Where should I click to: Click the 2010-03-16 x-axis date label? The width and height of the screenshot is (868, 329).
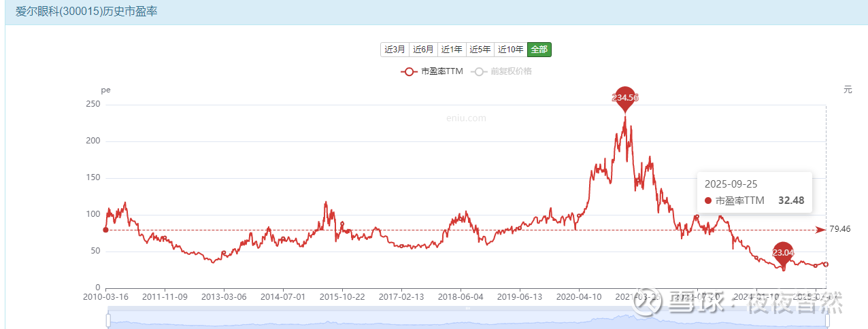point(105,297)
